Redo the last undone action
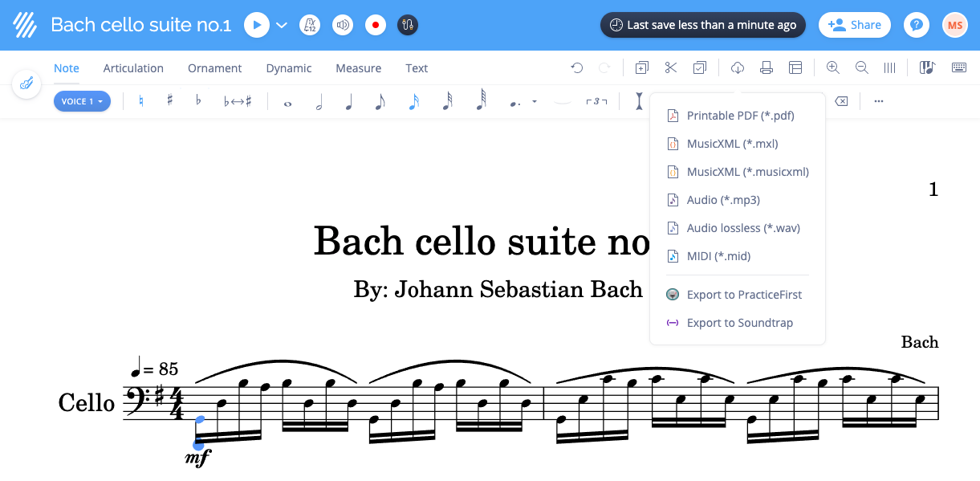This screenshot has width=980, height=481. [604, 68]
